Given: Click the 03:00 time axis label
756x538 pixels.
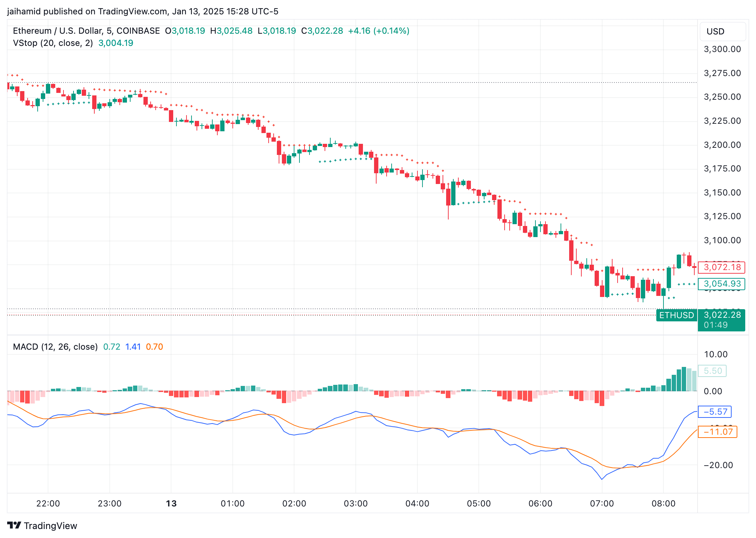Looking at the screenshot, I should point(355,504).
